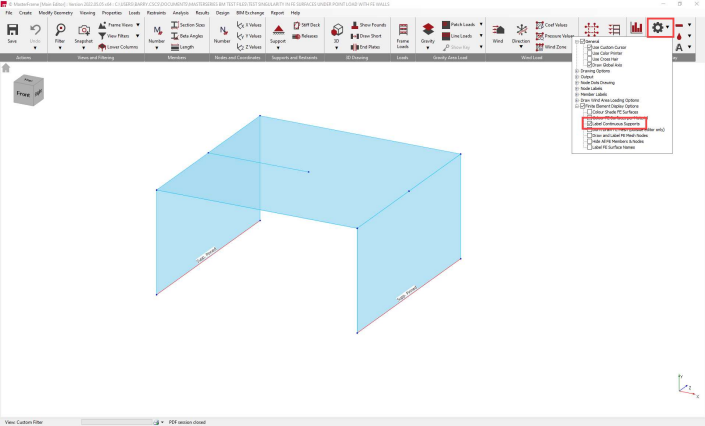The width and height of the screenshot is (705, 426).
Task: Click the Wind load icon
Action: [498, 30]
